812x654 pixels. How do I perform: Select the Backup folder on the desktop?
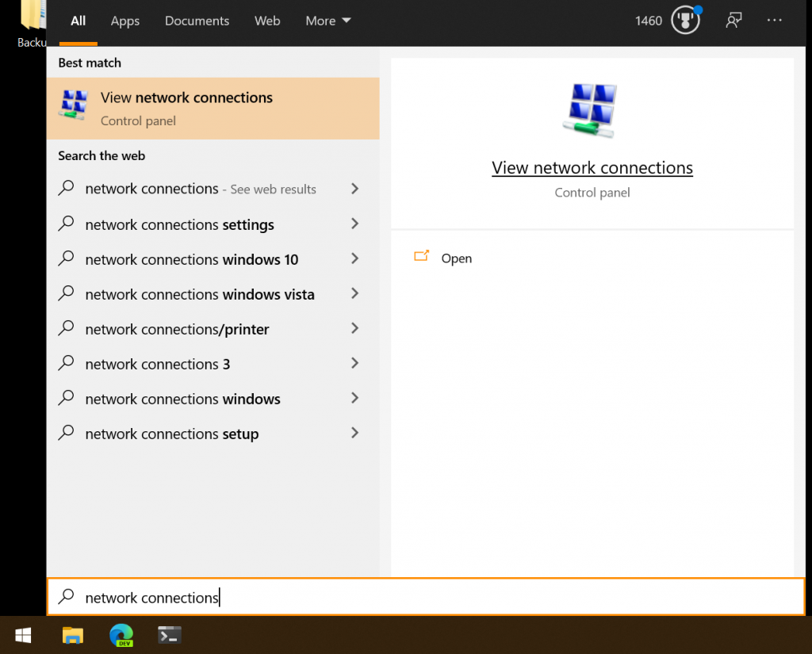point(32,25)
